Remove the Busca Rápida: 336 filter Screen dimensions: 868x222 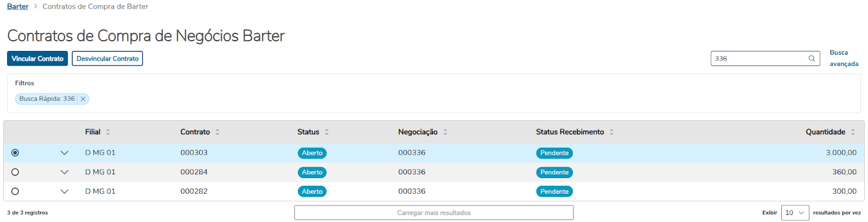point(83,99)
